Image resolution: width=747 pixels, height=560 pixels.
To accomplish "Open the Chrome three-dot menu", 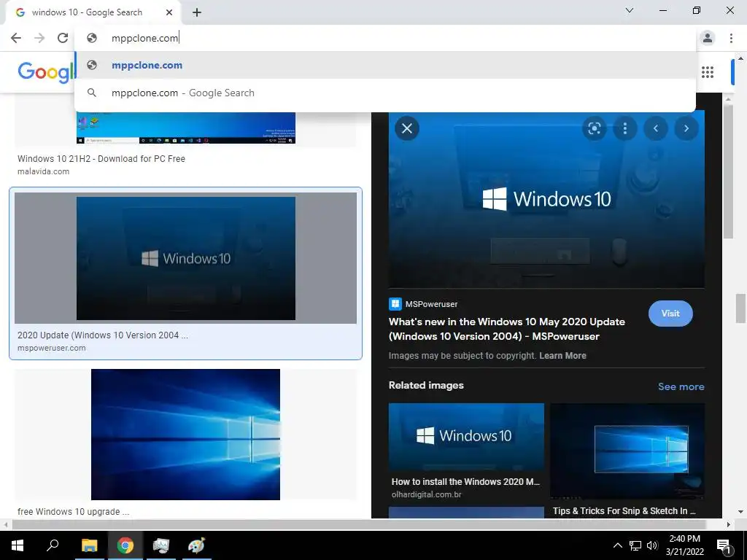I will pyautogui.click(x=731, y=38).
